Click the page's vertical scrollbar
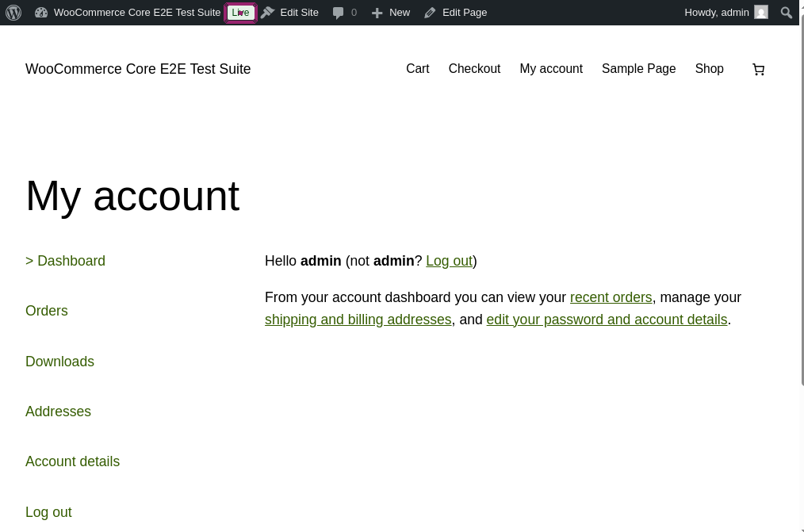 click(802, 198)
